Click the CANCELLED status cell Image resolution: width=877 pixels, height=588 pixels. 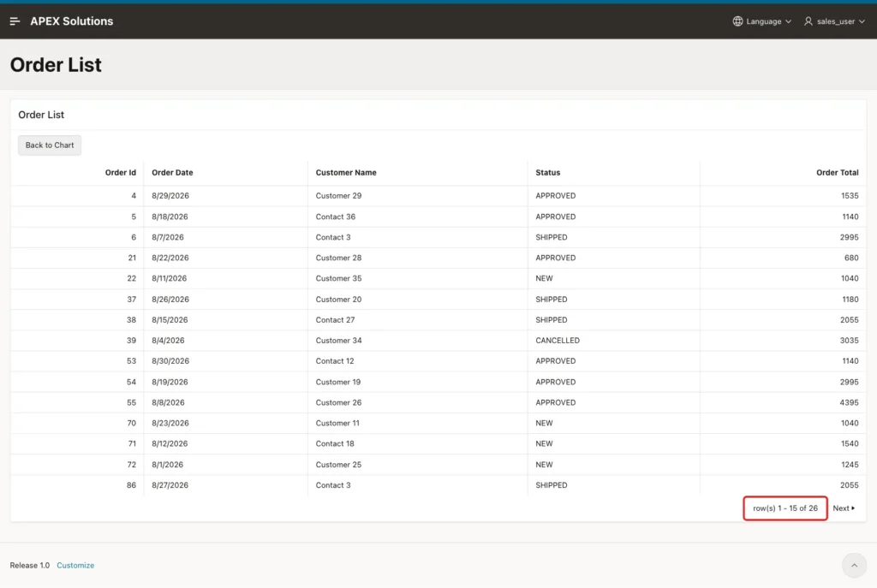(x=558, y=341)
